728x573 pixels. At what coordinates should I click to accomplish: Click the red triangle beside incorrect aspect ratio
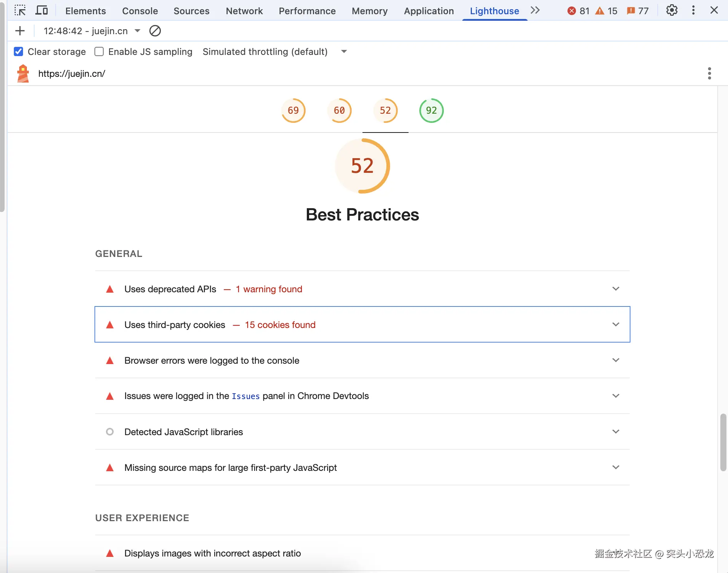[110, 553]
